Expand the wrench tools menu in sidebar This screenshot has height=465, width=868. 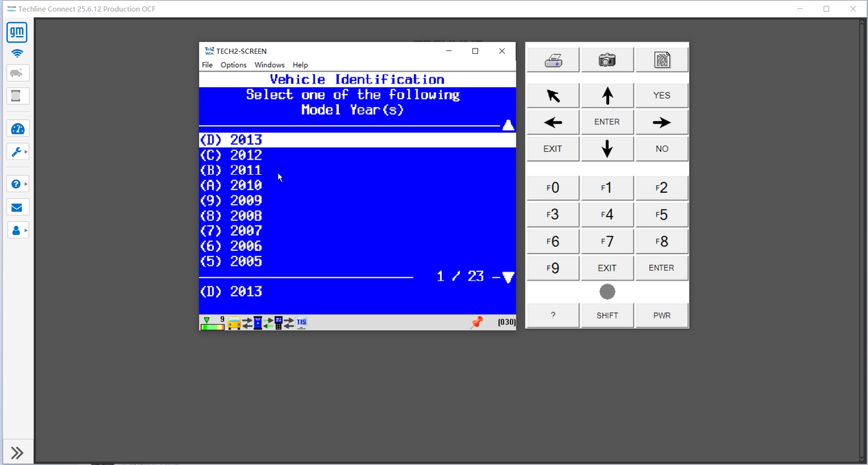tap(17, 152)
